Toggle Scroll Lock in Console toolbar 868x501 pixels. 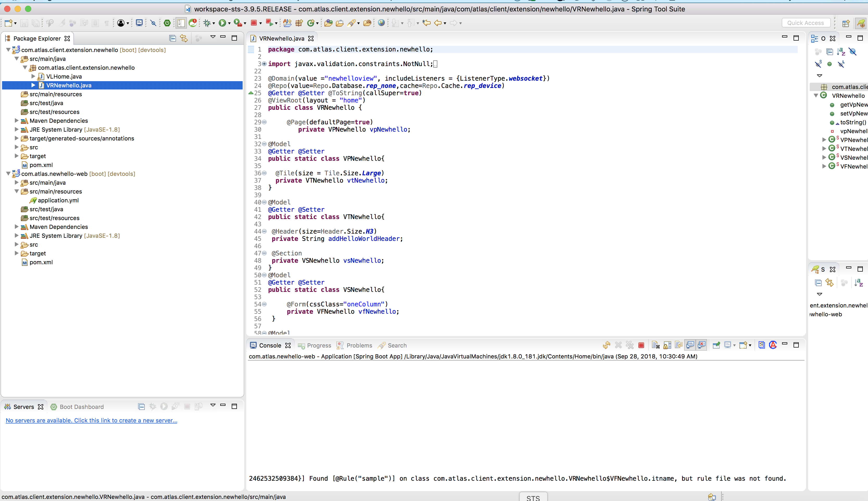tap(667, 345)
